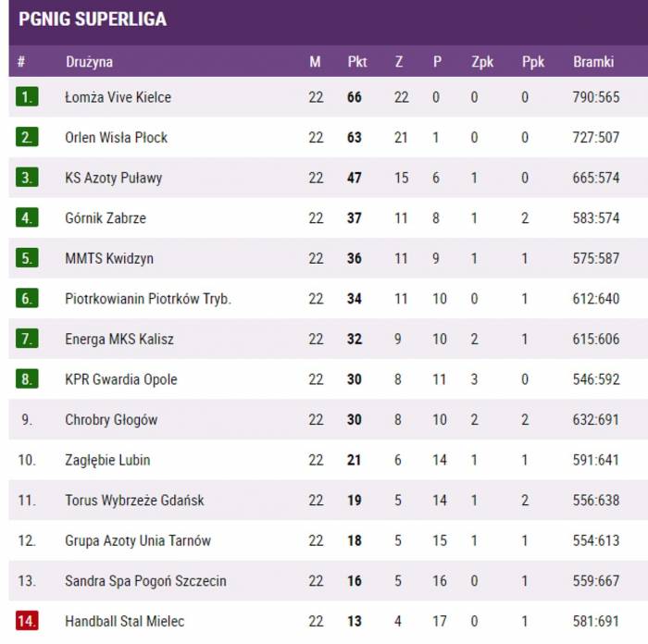The image size is (648, 644).
Task: Open Łomża Vive Kielce team link
Action: tap(118, 97)
